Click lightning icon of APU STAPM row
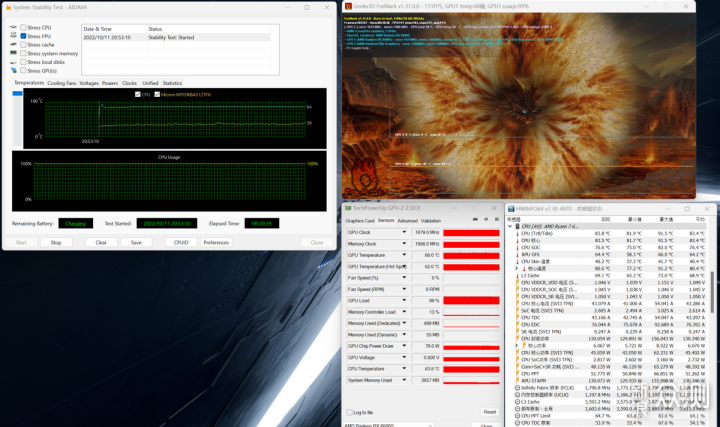720x427 pixels. coord(518,381)
